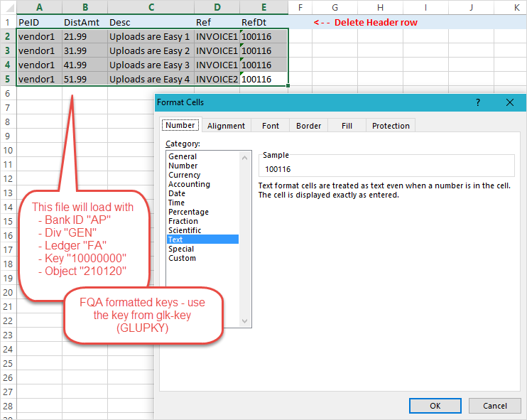Click the DistAmt header cell B1
Image resolution: width=527 pixels, height=420 pixels.
(x=84, y=22)
